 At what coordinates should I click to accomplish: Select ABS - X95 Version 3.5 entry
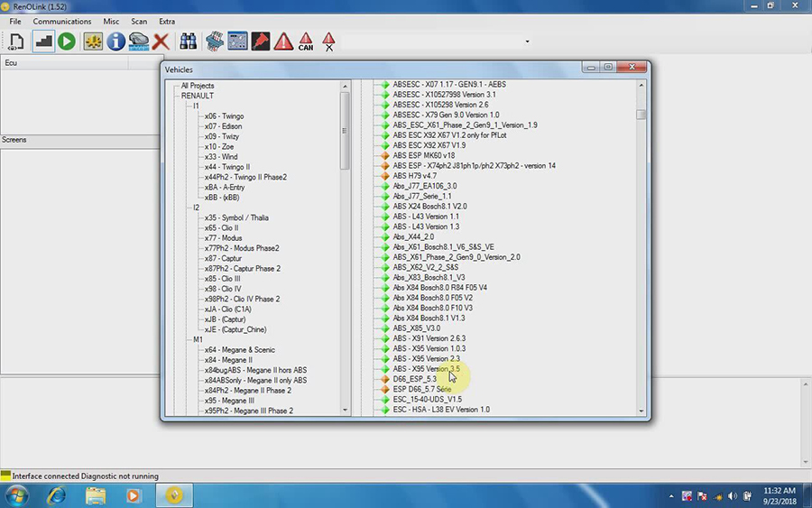click(426, 369)
